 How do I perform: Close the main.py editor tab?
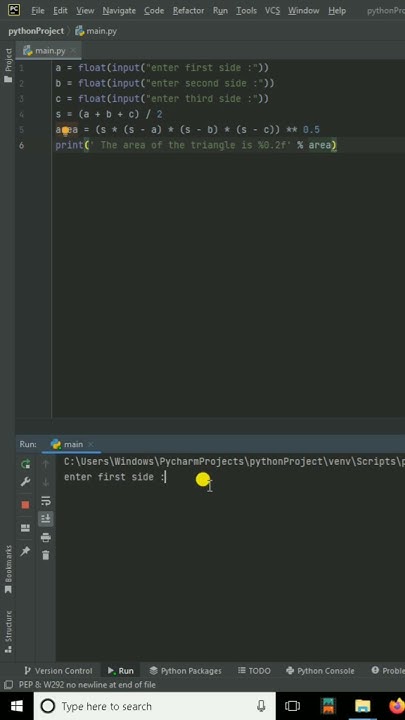[x=73, y=51]
